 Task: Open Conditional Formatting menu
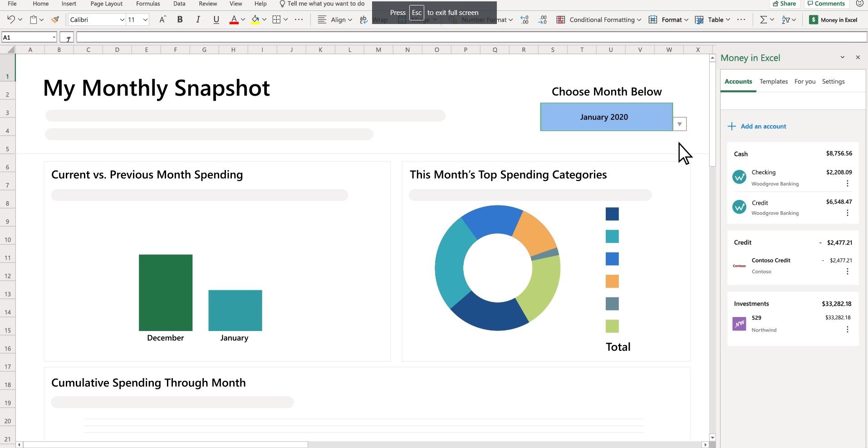(599, 19)
